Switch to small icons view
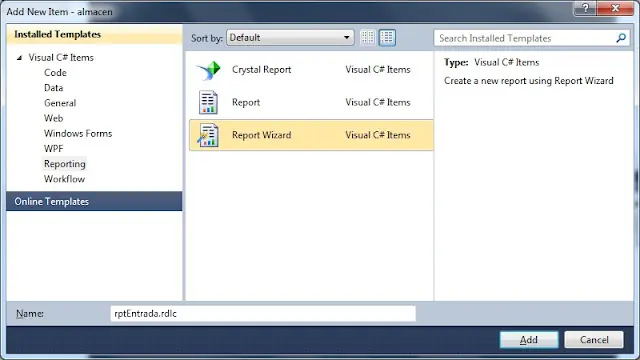 tap(367, 38)
